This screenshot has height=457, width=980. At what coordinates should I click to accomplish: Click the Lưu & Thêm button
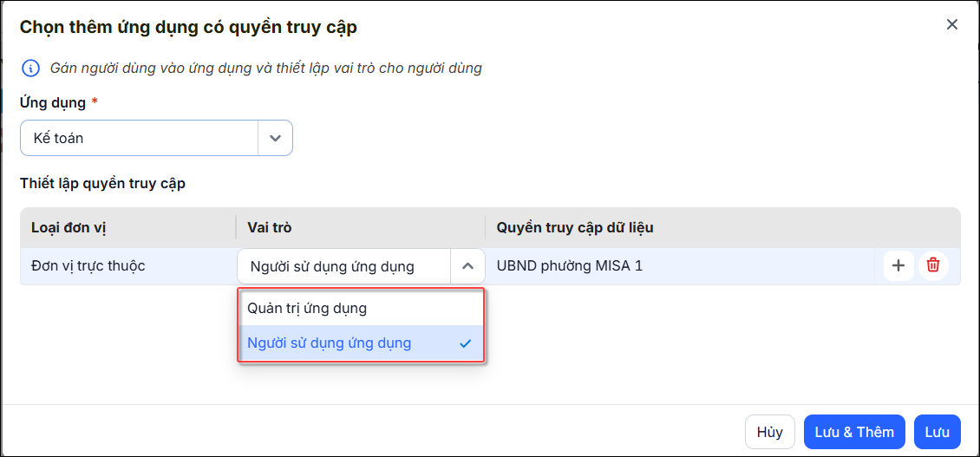pos(854,432)
